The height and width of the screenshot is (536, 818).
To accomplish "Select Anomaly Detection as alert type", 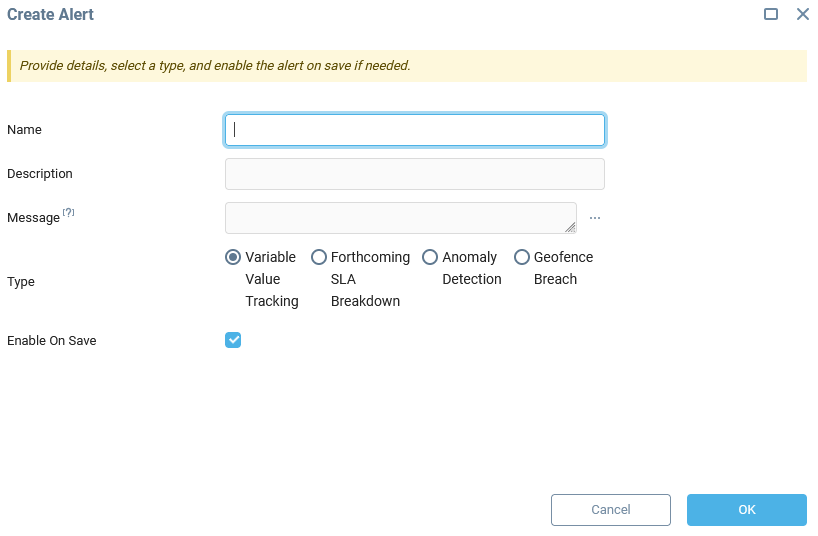I will 430,257.
